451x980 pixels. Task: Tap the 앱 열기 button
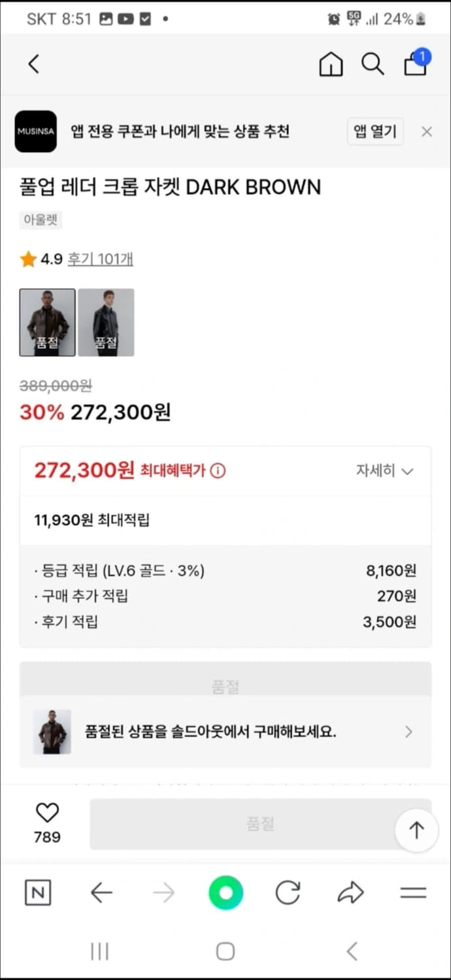[375, 131]
